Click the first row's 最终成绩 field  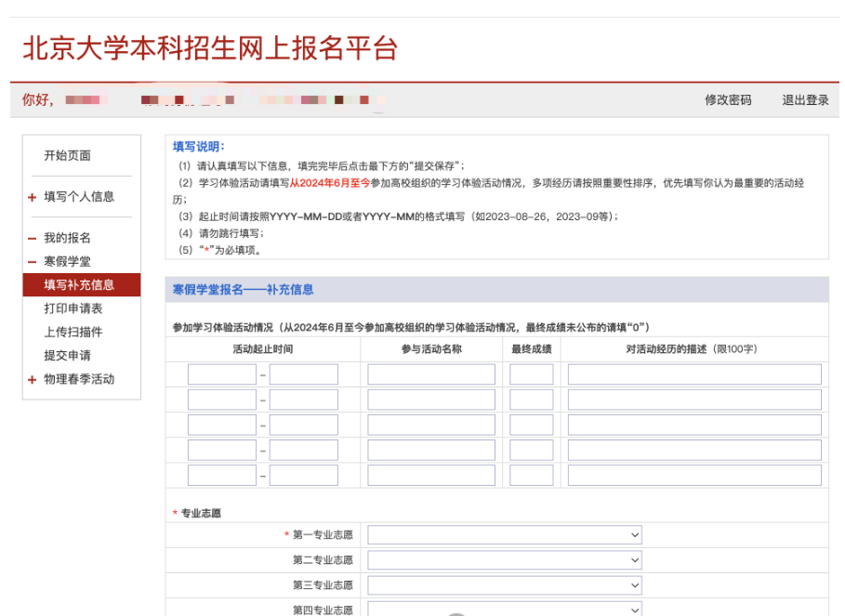coord(532,374)
